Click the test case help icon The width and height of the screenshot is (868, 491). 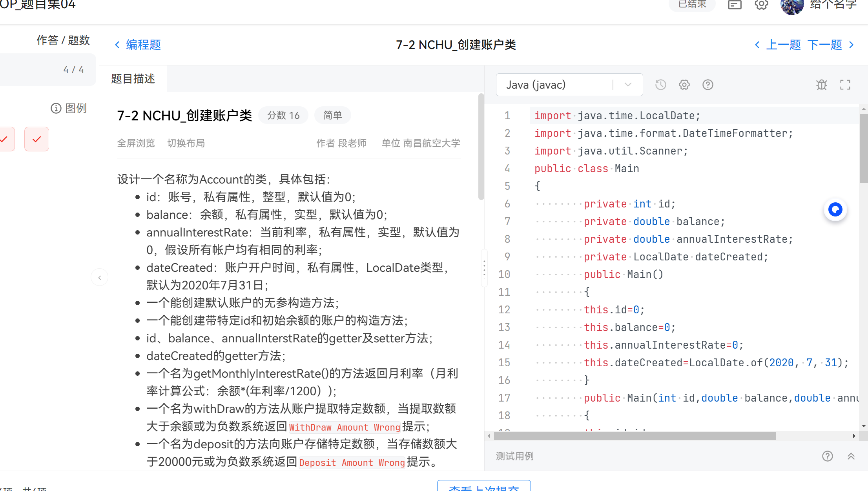(828, 456)
